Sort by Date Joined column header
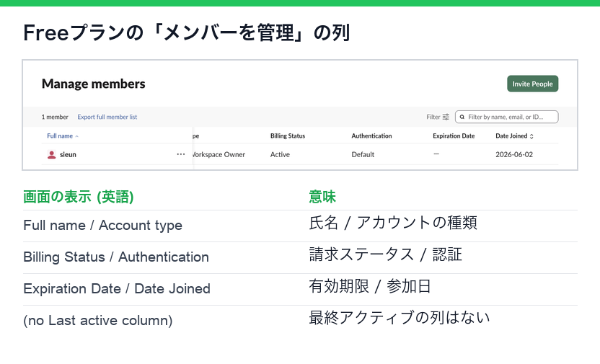 point(514,136)
